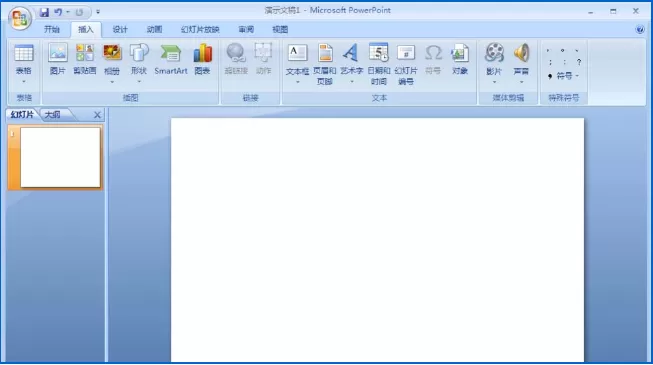Switch to the 设计 ribbon tab

tap(120, 30)
